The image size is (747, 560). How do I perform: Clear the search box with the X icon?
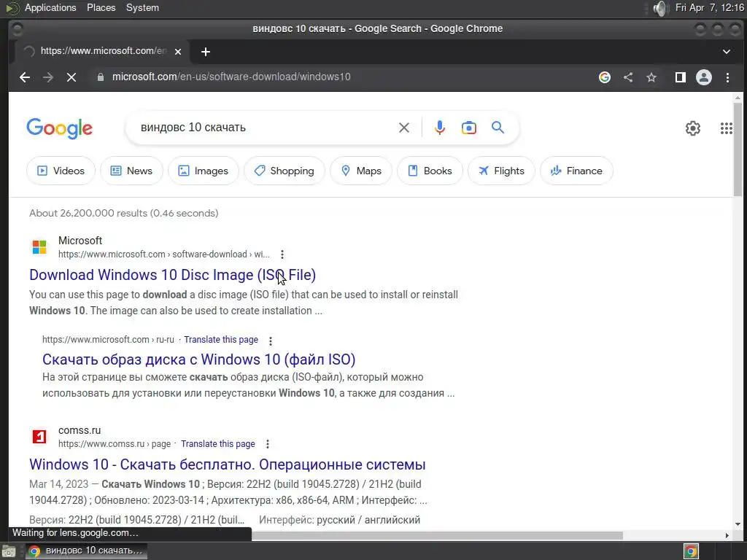point(404,128)
